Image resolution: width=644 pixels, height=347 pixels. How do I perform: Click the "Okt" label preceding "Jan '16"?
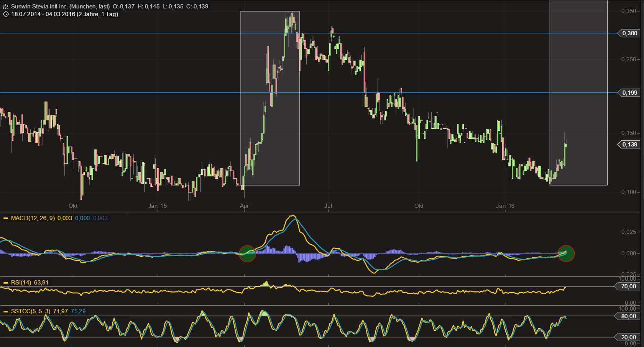[x=419, y=206]
